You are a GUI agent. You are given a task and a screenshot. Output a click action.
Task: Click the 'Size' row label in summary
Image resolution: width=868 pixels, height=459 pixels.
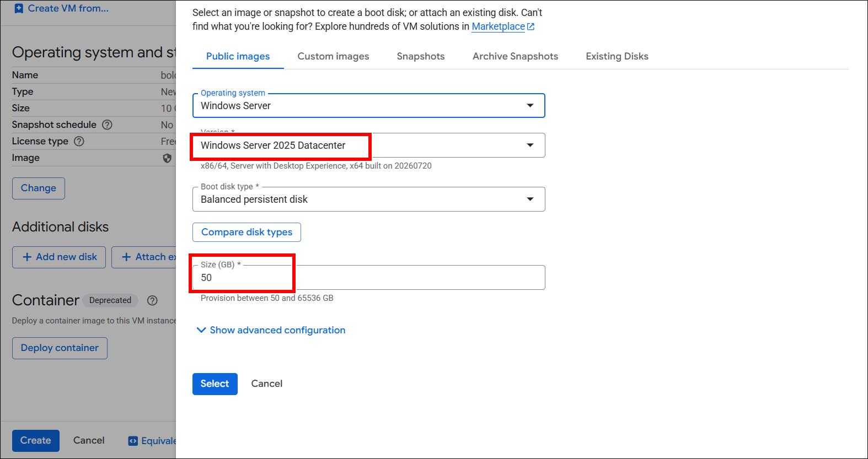click(21, 108)
